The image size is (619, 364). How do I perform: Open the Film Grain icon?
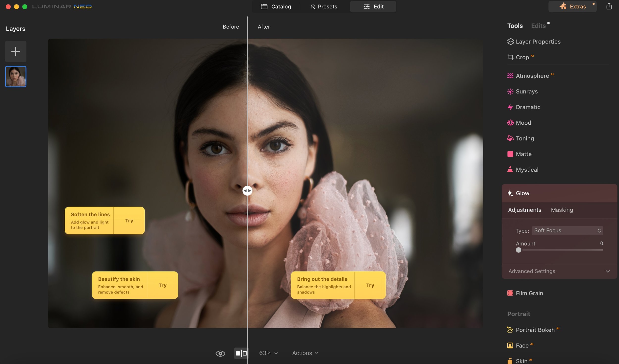tap(510, 293)
